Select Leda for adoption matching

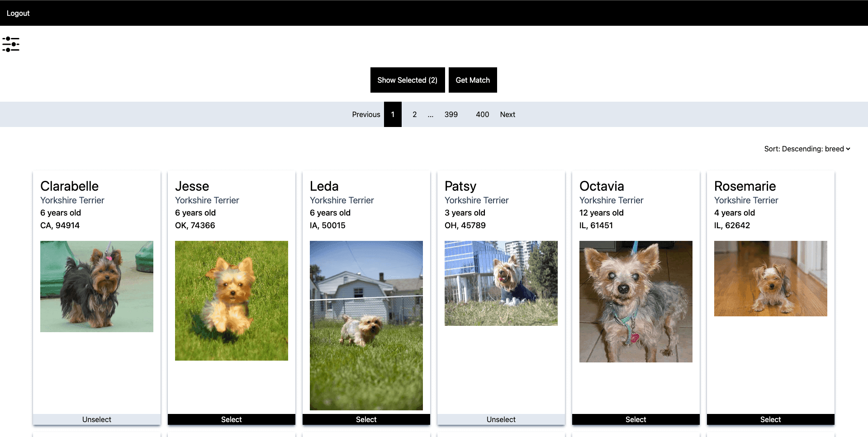coord(366,419)
